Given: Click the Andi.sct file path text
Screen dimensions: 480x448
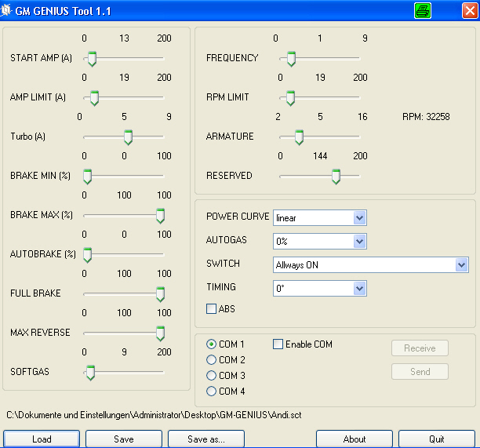Looking at the screenshot, I should (x=154, y=415).
